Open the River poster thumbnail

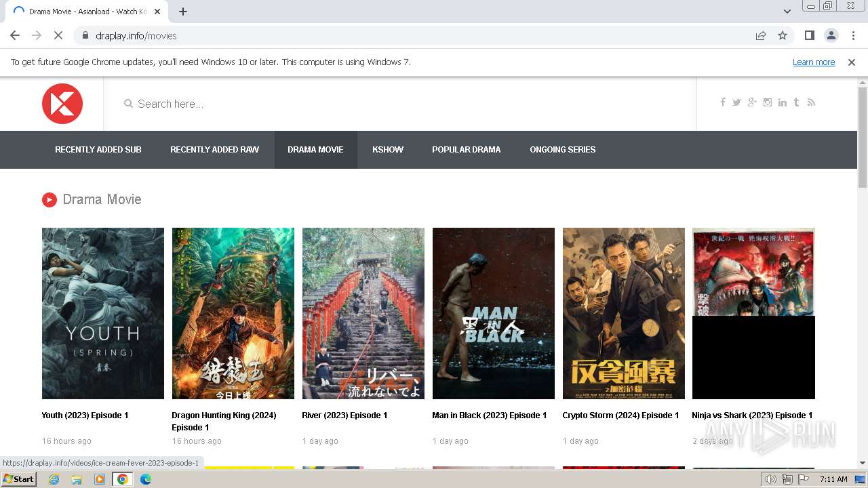[363, 313]
